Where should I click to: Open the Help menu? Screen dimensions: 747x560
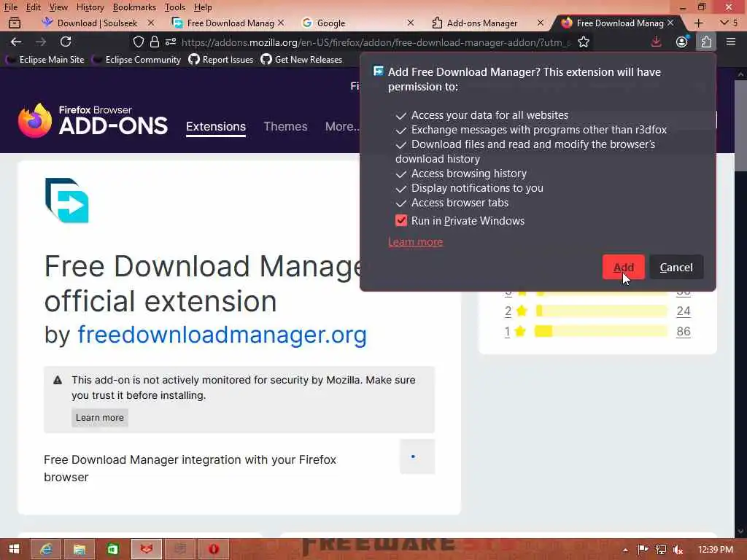pyautogui.click(x=203, y=7)
